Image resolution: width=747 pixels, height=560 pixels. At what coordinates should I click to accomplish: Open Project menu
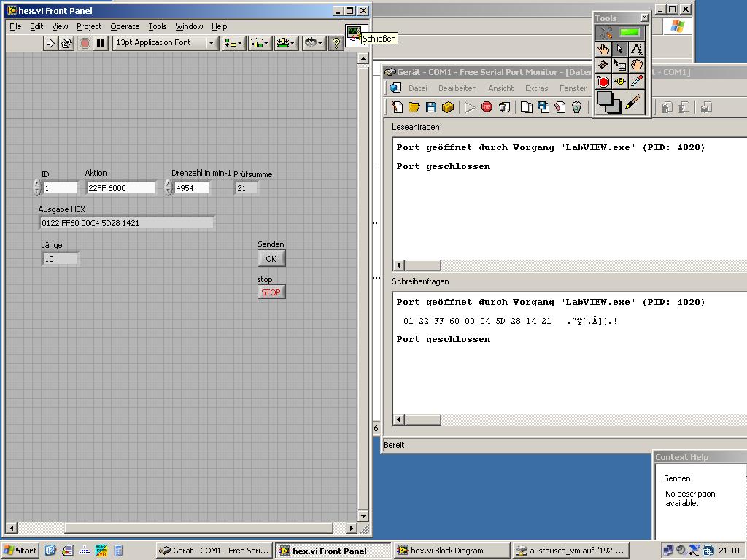[x=89, y=26]
